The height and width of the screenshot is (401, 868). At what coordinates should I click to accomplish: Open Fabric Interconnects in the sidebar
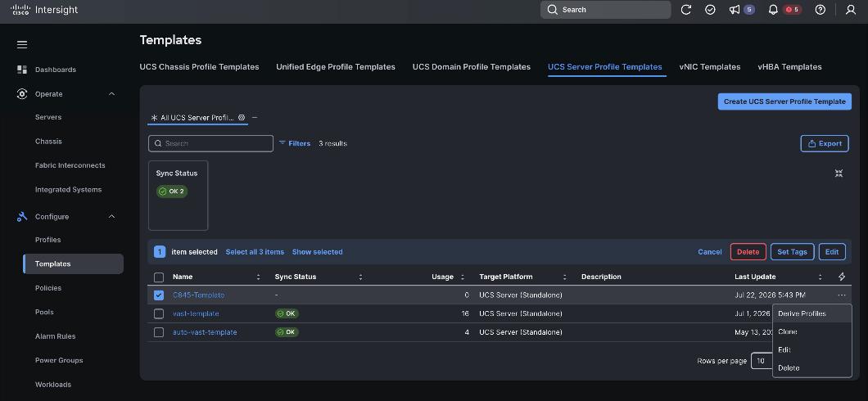click(70, 165)
